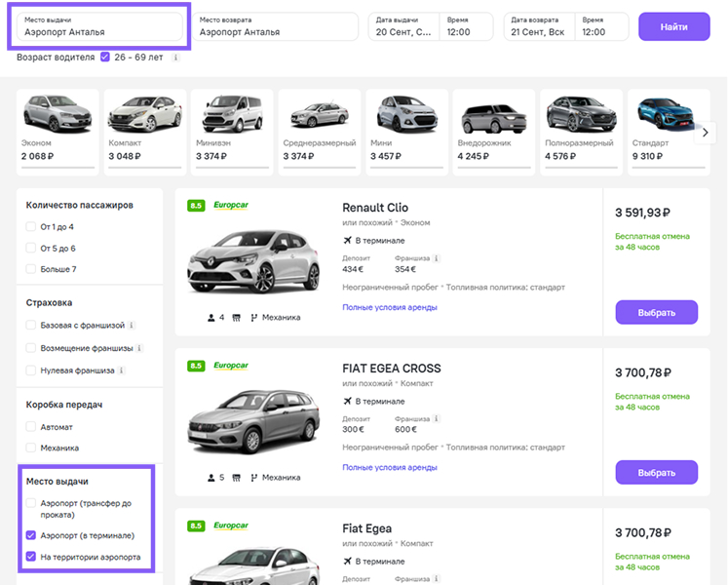The height and width of the screenshot is (585, 728).
Task: Click Франшиза info icon on Renault Clio card
Action: pos(437,258)
